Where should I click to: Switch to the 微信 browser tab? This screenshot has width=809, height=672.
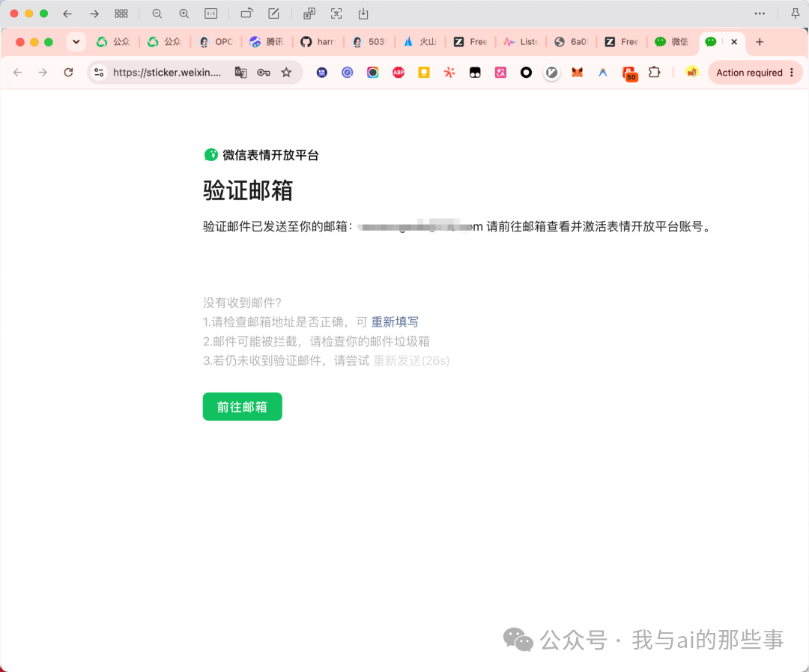pyautogui.click(x=672, y=42)
